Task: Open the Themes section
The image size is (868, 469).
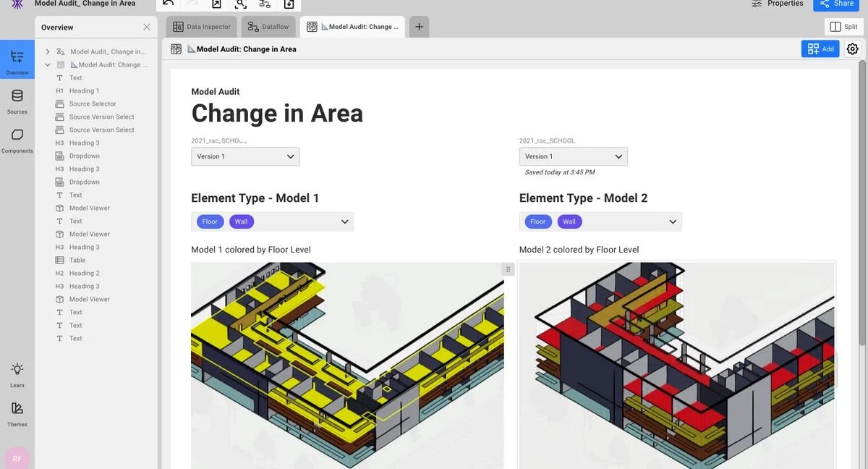Action: pyautogui.click(x=17, y=413)
